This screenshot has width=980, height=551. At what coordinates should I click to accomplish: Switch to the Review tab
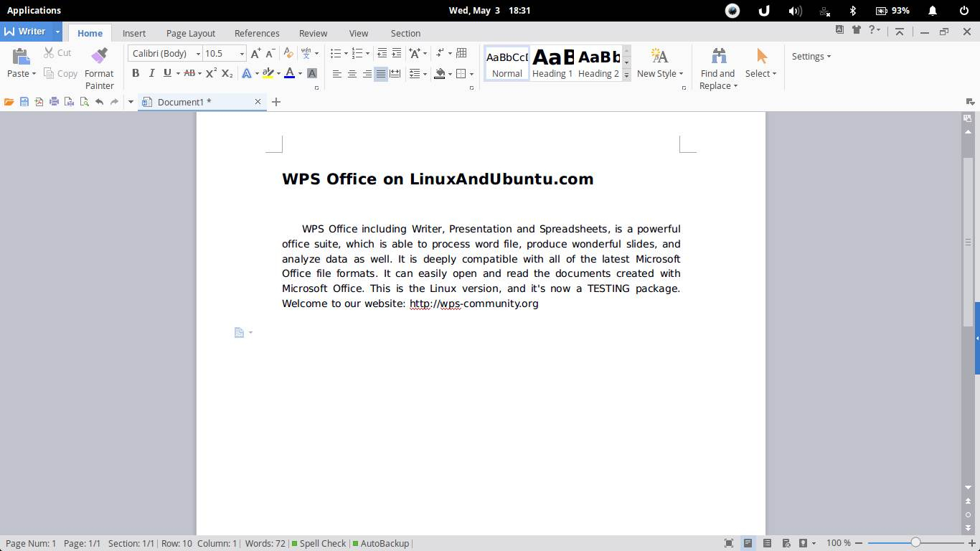(x=313, y=33)
